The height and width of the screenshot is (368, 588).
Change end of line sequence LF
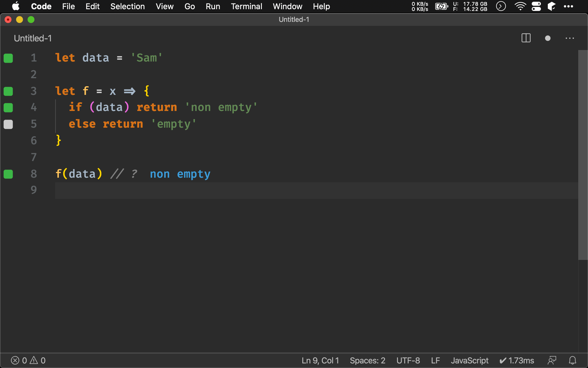pyautogui.click(x=435, y=361)
